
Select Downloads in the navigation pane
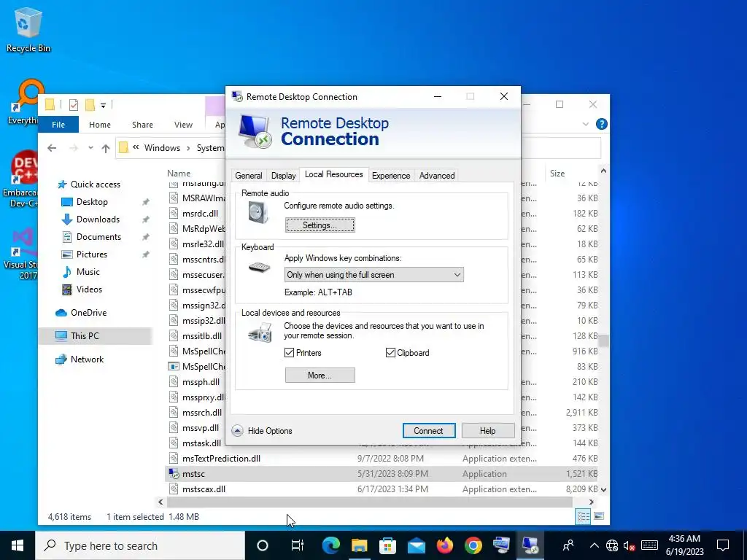[98, 219]
